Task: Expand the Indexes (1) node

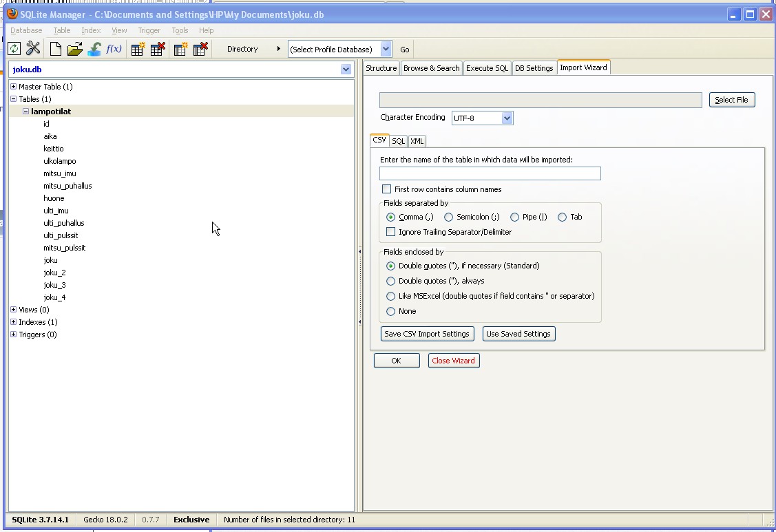Action: (x=13, y=322)
